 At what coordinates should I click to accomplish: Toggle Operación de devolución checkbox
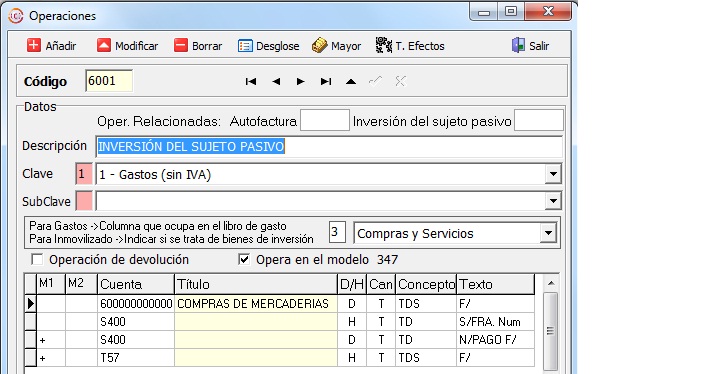tap(37, 260)
